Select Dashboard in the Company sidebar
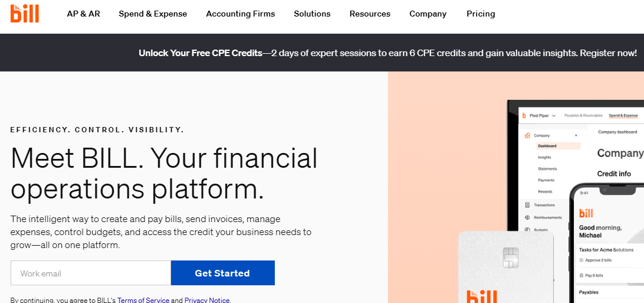Screen dimensions: 644x303 coord(547,146)
